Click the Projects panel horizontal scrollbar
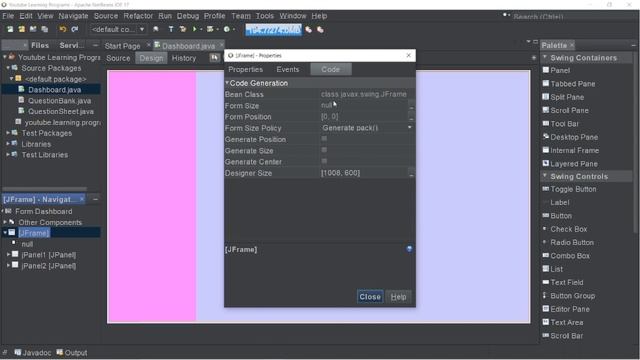640x360 pixels. point(45,189)
